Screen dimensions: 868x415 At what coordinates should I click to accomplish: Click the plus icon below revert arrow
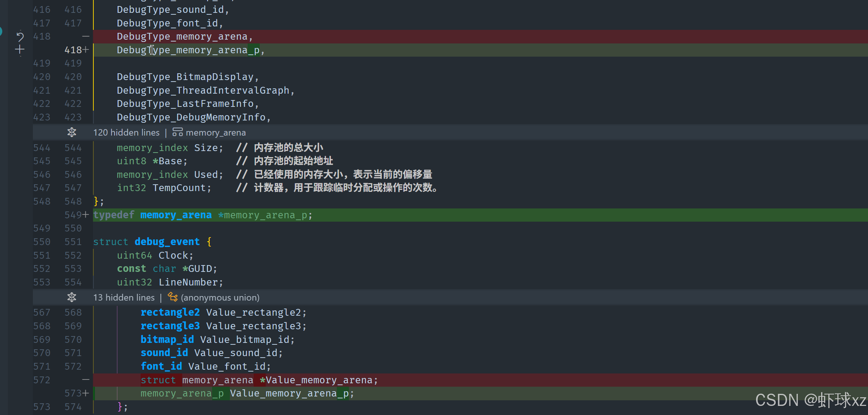[20, 49]
